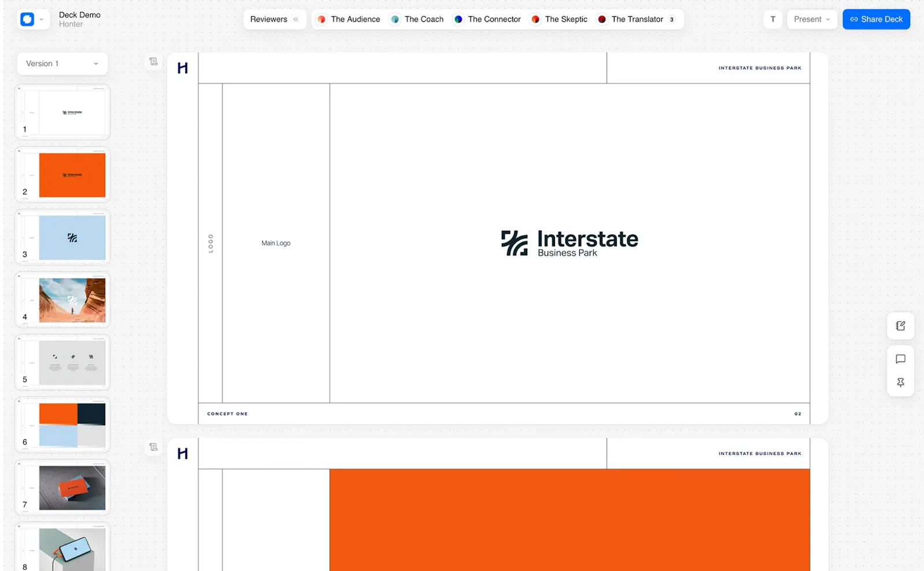924x571 pixels.
Task: Click INTERSTATE BUSINESS PARK header on second slide
Action: point(760,454)
